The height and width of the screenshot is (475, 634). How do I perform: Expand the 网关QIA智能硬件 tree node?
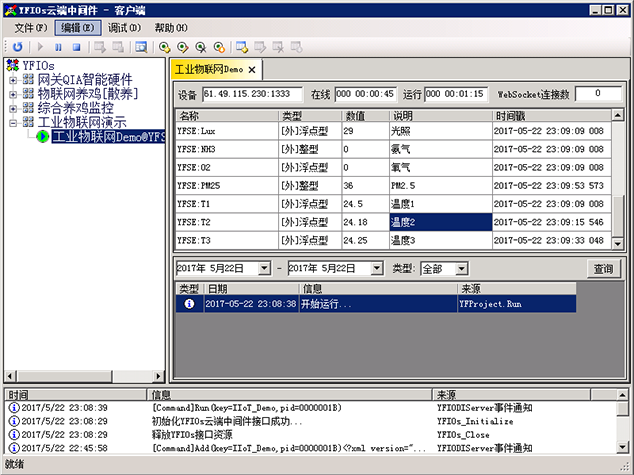tap(13, 80)
